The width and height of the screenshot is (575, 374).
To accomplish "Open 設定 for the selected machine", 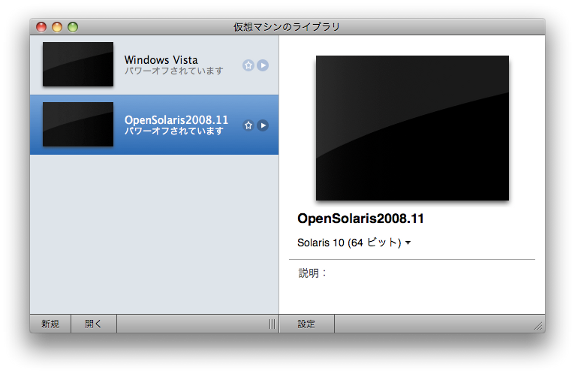I will coord(307,324).
